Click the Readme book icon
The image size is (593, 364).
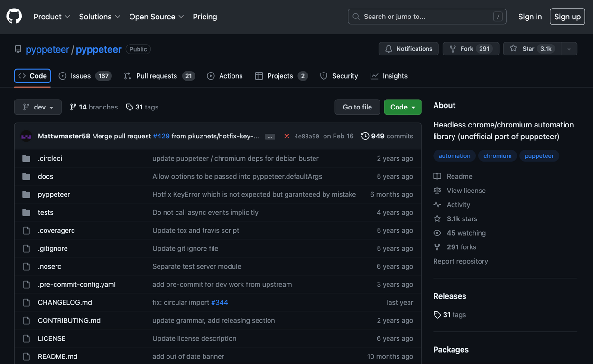tap(437, 176)
